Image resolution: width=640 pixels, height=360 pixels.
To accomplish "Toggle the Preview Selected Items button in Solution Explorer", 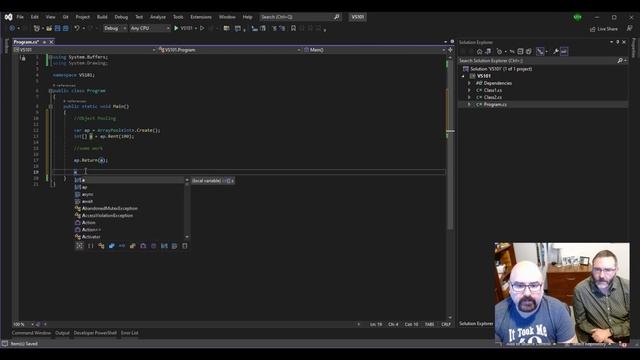I will (564, 51).
